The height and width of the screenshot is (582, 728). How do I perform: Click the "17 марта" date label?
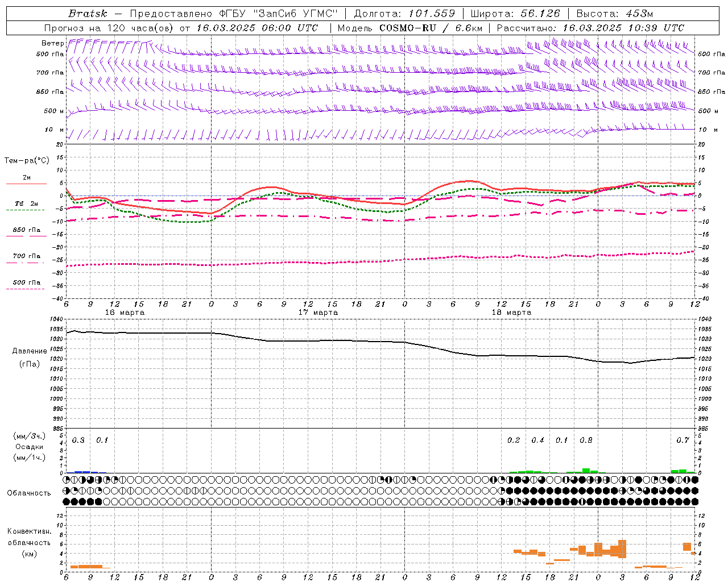coord(318,313)
